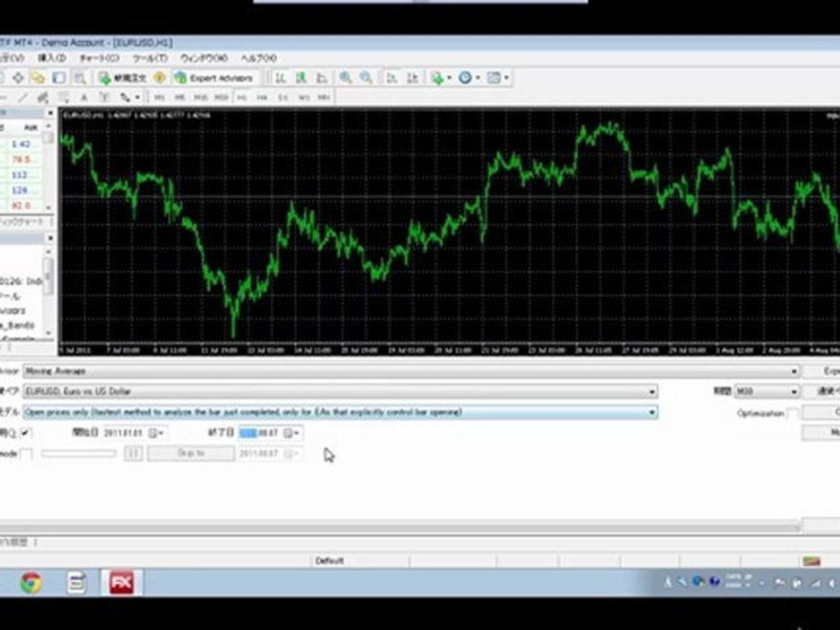The image size is (840, 630).
Task: Select the M15 timeframe button
Action: [200, 97]
